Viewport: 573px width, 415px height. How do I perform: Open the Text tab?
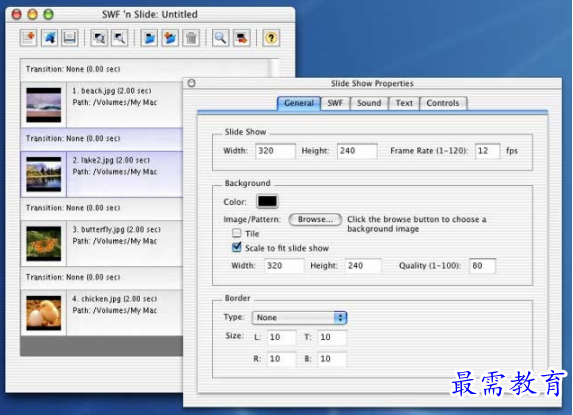(404, 103)
